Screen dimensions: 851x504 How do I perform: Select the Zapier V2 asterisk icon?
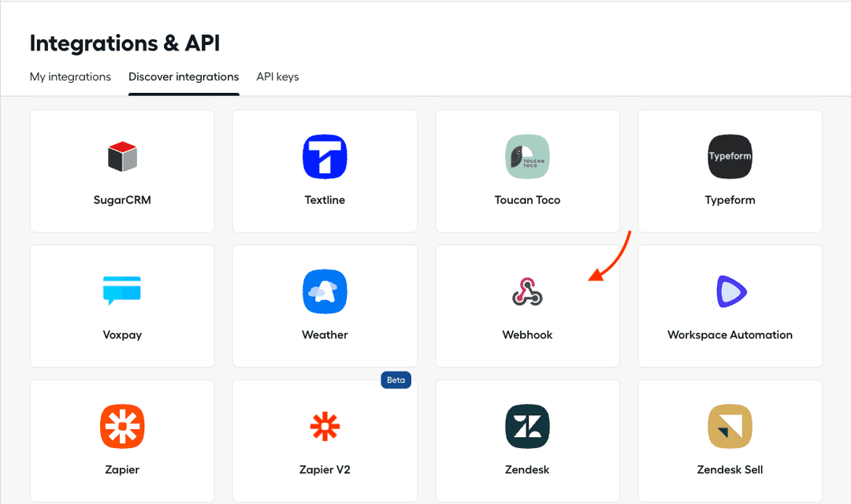click(325, 426)
